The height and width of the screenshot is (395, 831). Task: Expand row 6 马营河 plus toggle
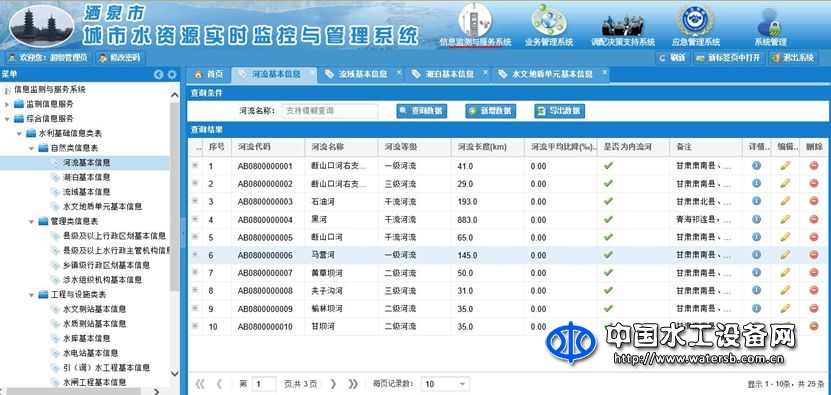195,254
